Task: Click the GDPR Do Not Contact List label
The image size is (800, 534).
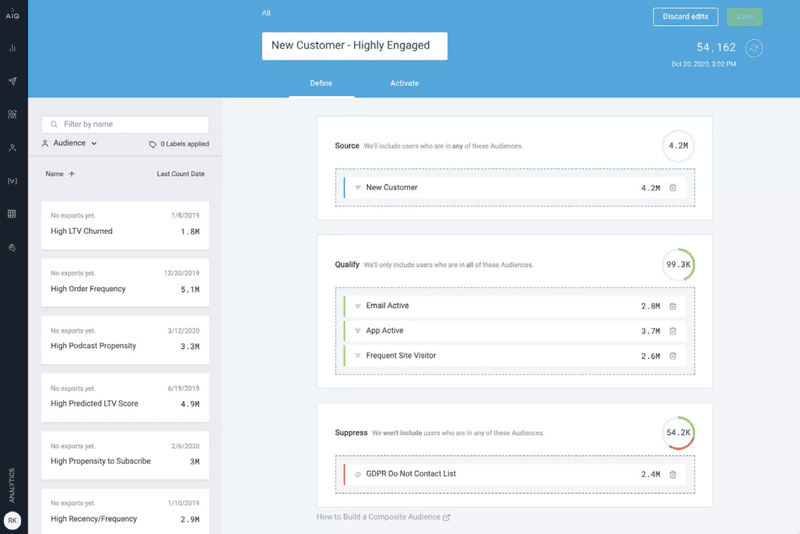Action: pos(411,474)
